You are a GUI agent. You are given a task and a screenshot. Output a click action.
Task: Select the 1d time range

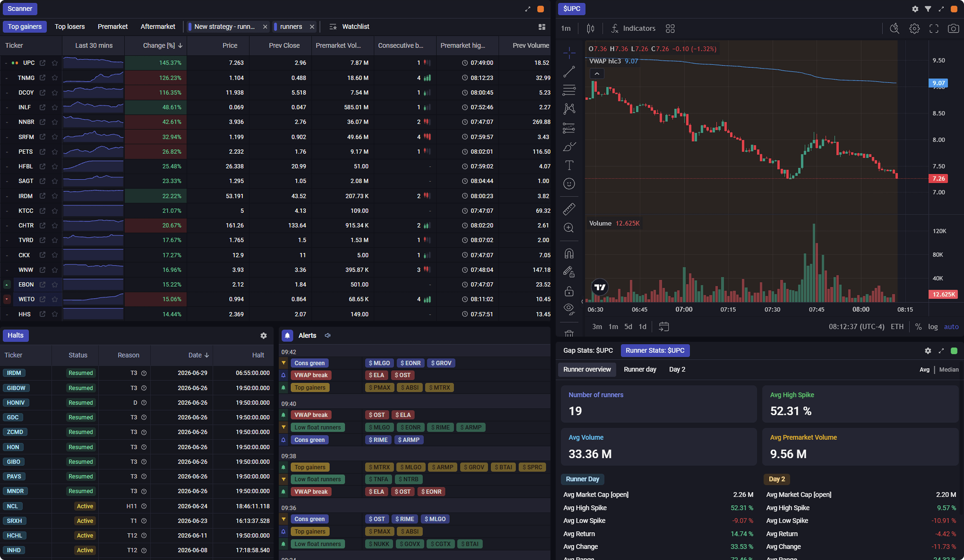coord(643,327)
